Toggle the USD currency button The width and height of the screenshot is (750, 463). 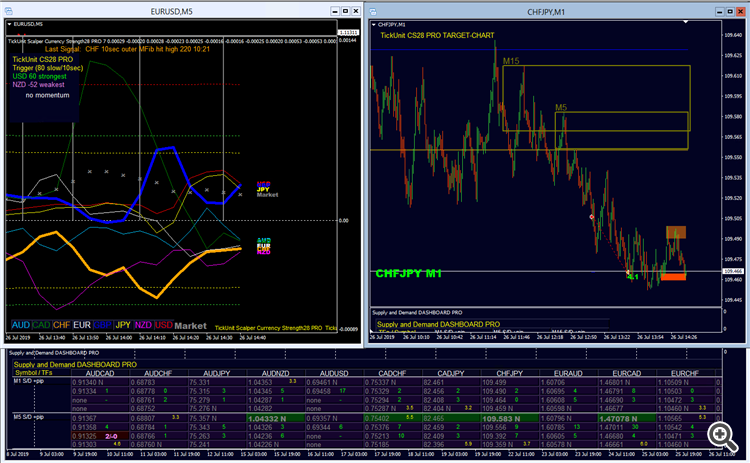click(164, 325)
